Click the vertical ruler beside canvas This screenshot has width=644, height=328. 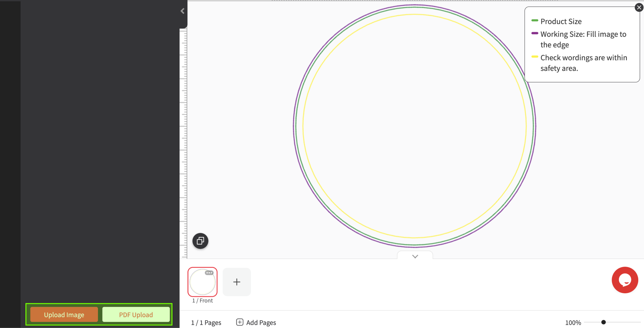[184, 143]
